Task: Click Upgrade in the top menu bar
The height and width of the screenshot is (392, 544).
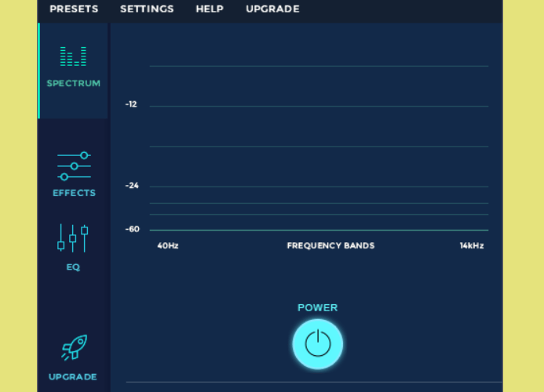Action: point(272,9)
